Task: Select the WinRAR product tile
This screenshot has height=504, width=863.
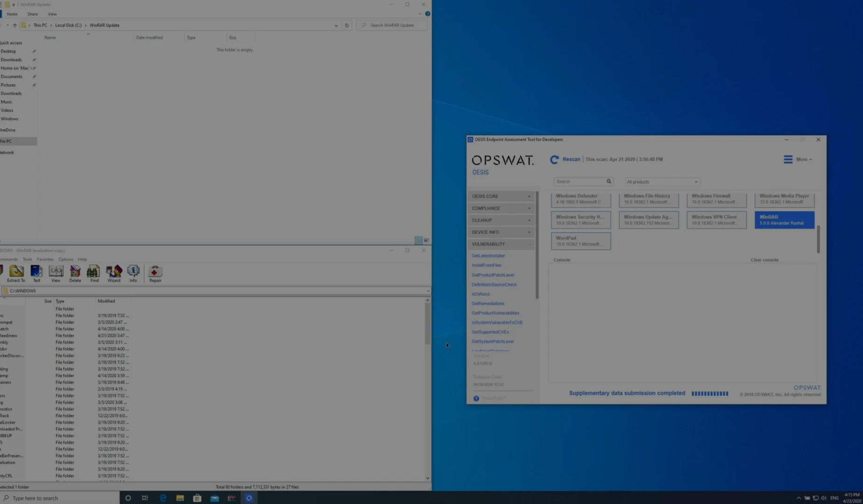Action: tap(784, 220)
